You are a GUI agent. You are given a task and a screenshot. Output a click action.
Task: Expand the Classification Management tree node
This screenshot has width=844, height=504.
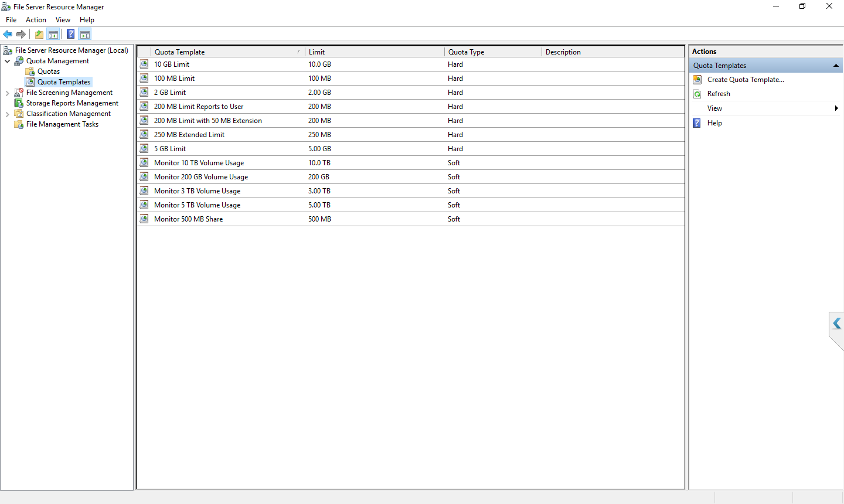pyautogui.click(x=7, y=114)
